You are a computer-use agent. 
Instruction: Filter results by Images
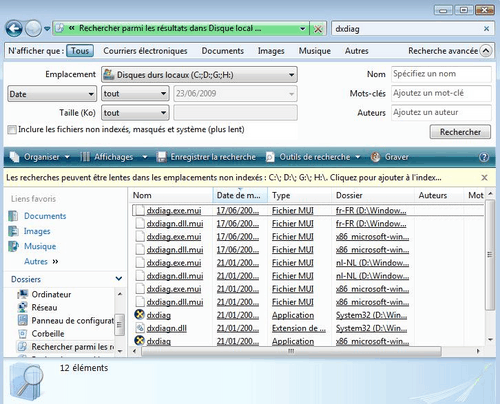pos(271,51)
